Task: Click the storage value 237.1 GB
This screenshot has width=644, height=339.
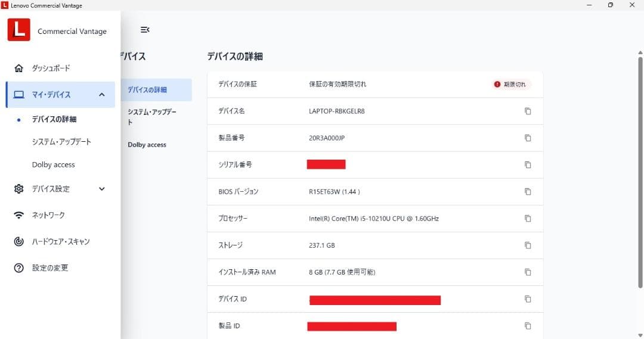Action: tap(321, 245)
